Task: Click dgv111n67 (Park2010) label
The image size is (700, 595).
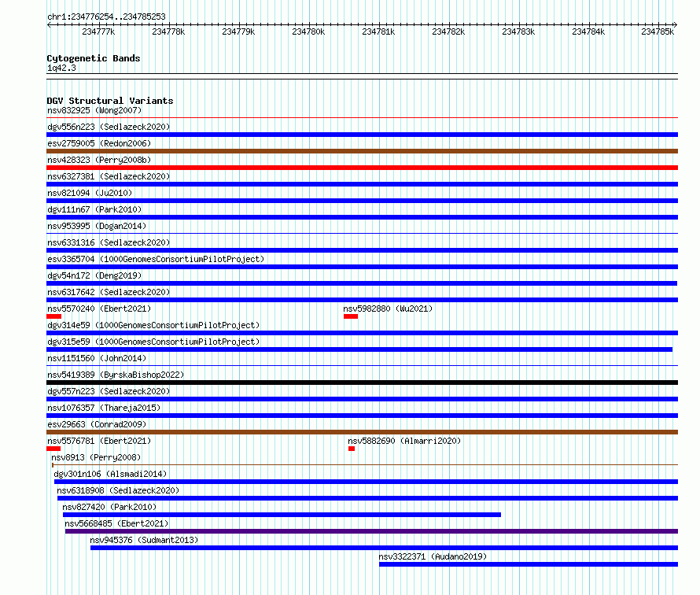Action: [x=94, y=209]
